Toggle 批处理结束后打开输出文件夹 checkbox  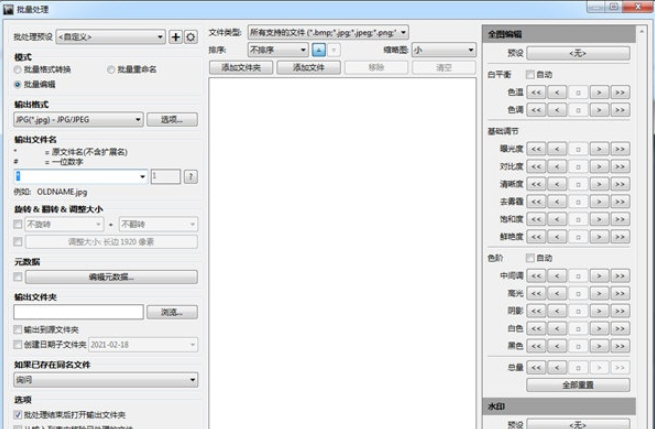coord(18,415)
